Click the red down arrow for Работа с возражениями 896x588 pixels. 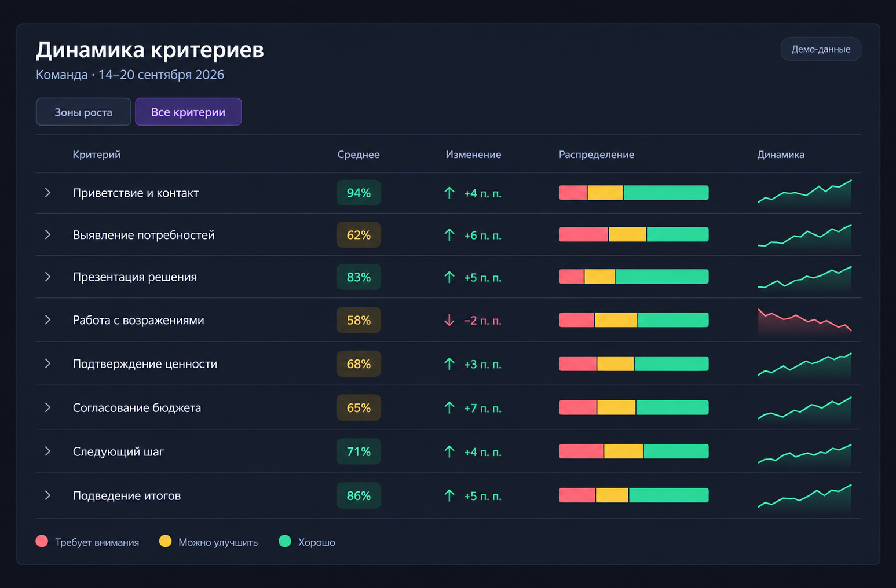[x=449, y=320]
